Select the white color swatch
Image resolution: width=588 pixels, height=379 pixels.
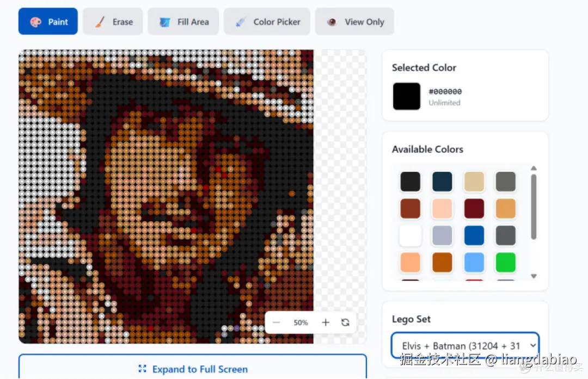tap(411, 235)
